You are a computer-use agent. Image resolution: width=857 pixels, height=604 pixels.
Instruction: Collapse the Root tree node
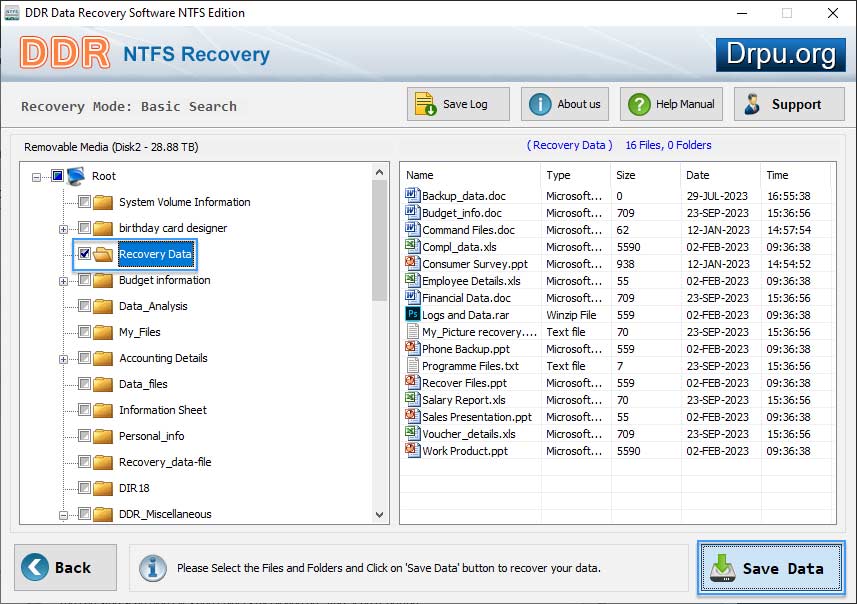coord(36,177)
